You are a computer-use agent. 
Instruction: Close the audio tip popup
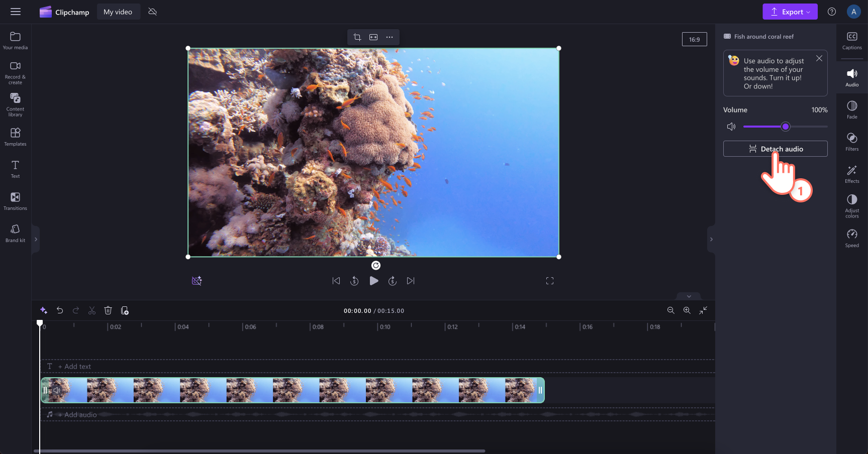pyautogui.click(x=819, y=58)
